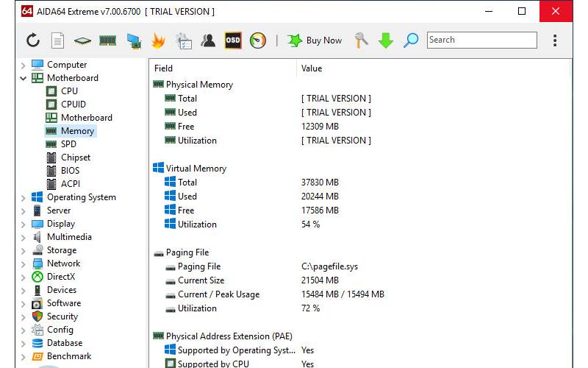The width and height of the screenshot is (588, 368).
Task: Launch the system stability test flame icon
Action: (157, 40)
